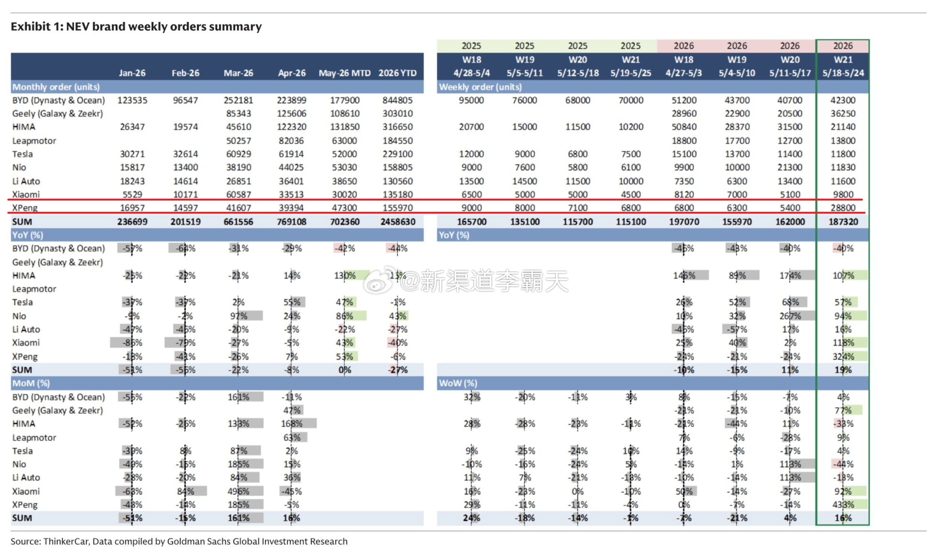Click XPeng's WoW value "433%"

[x=843, y=504]
